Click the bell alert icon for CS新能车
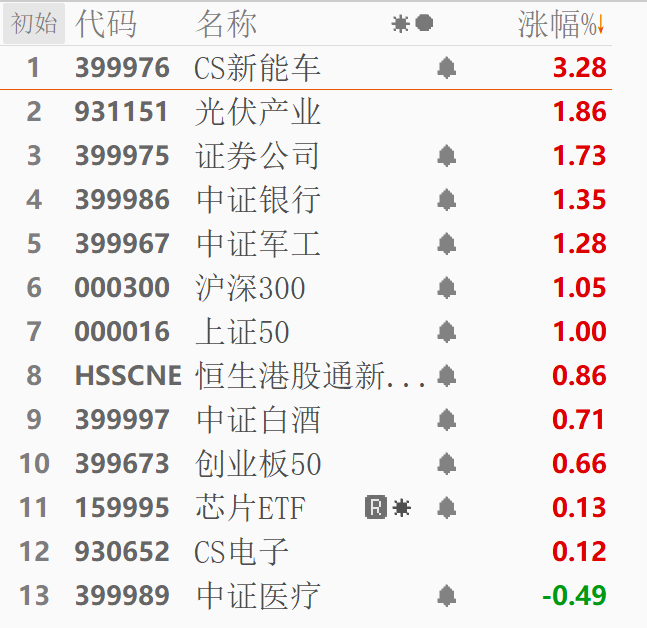This screenshot has height=628, width=647. [446, 68]
